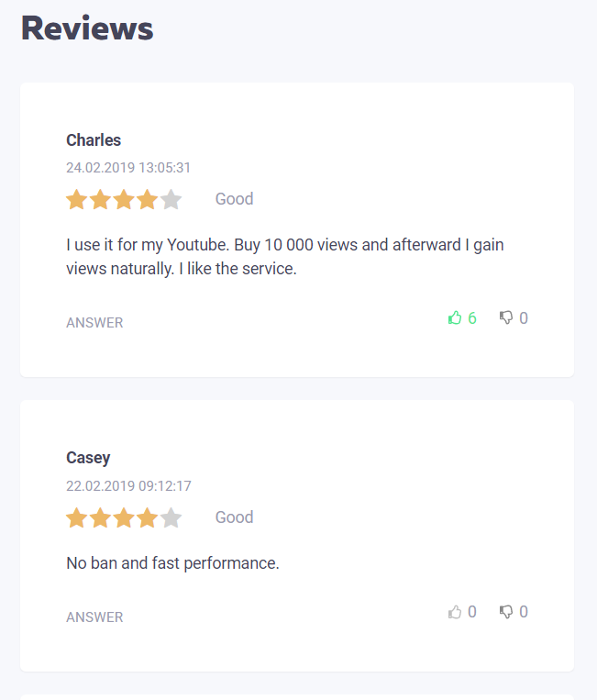This screenshot has width=597, height=700.
Task: Click the "No ban and fast performance" text
Action: click(x=172, y=562)
